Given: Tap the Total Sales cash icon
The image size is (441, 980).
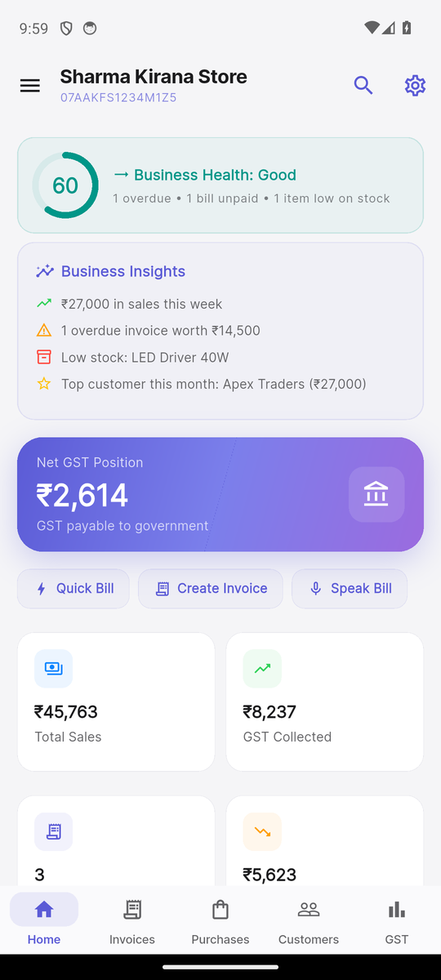Looking at the screenshot, I should 53,669.
